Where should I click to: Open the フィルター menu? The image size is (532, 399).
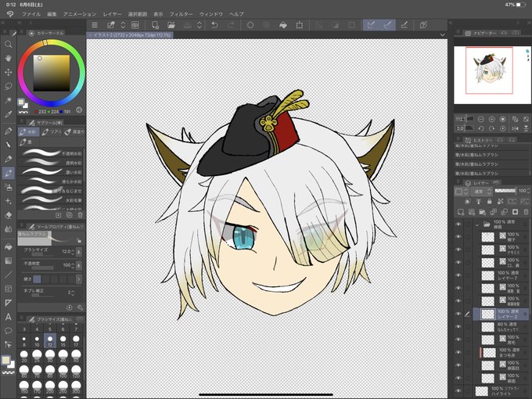coord(182,14)
